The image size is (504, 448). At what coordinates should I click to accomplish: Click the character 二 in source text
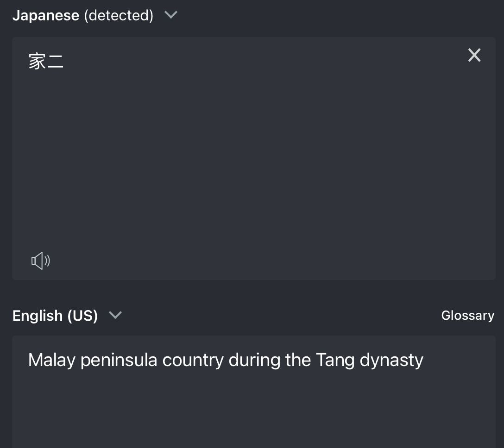[x=55, y=61]
